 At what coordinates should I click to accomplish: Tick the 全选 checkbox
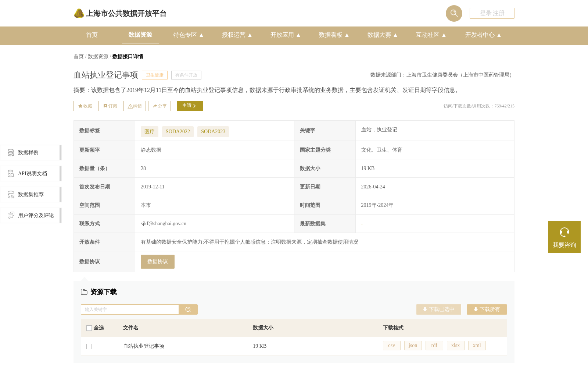(89, 328)
